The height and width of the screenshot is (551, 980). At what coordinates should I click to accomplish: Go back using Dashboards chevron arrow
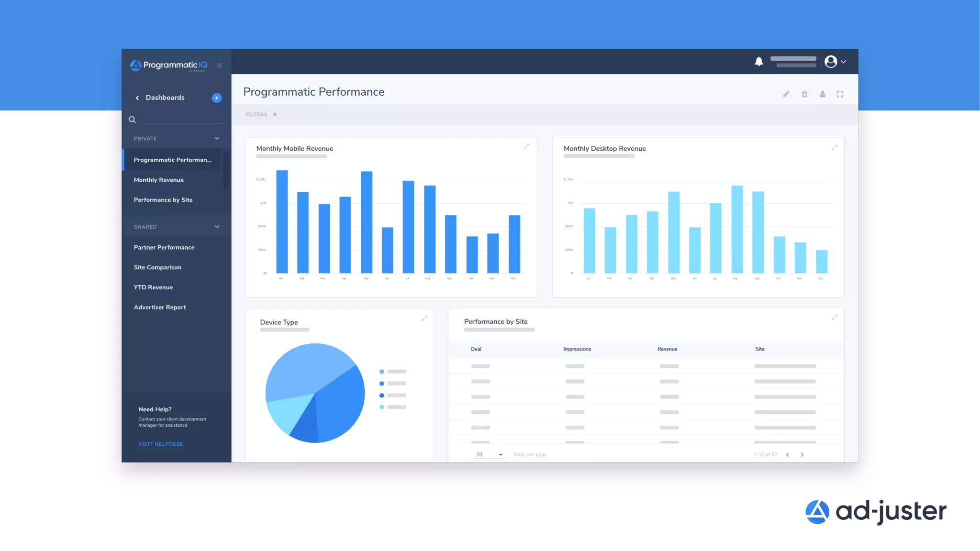click(137, 98)
